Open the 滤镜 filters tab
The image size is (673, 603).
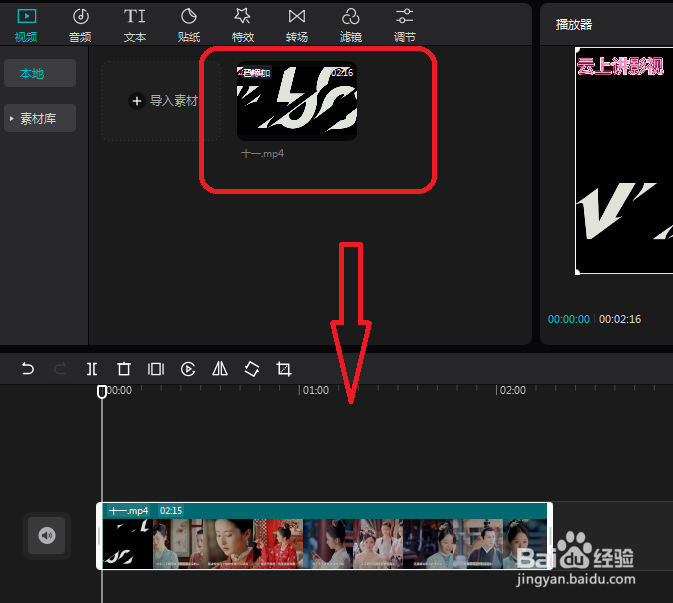pyautogui.click(x=351, y=25)
